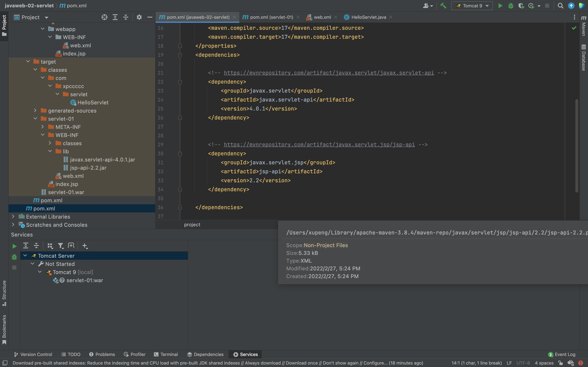Run the service in Services panel
This screenshot has height=367, width=588.
pyautogui.click(x=14, y=246)
